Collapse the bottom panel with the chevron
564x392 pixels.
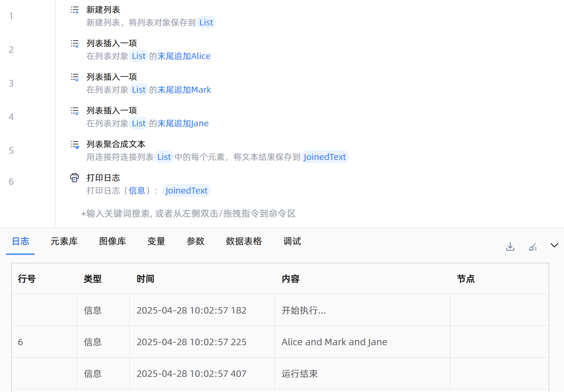point(554,245)
